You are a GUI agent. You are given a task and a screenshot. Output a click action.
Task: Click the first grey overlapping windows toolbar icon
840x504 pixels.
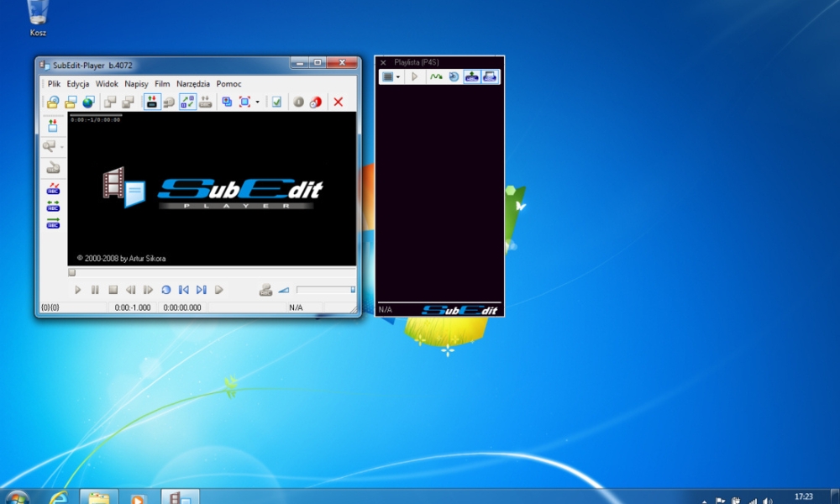(110, 102)
